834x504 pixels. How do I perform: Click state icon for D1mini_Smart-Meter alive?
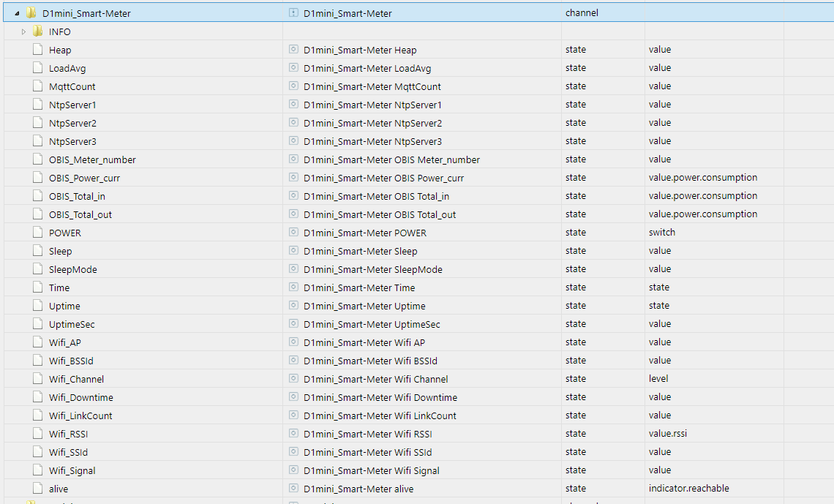point(293,487)
